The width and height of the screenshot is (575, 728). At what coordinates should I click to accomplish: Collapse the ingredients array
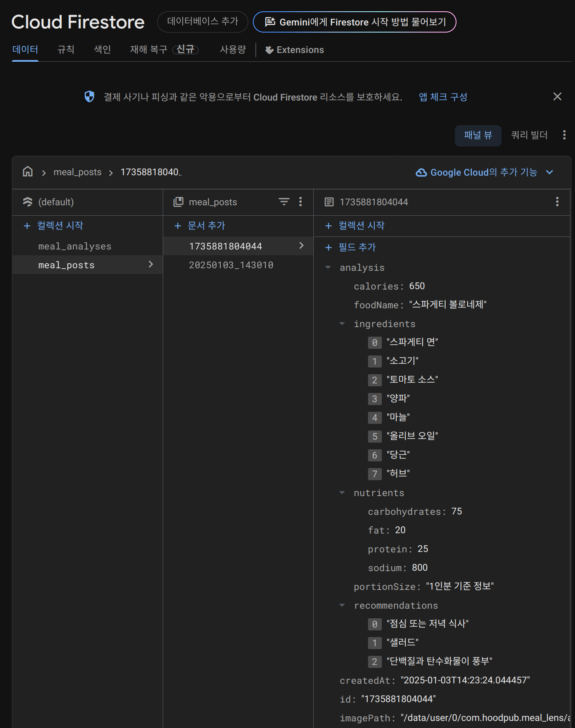coord(342,324)
